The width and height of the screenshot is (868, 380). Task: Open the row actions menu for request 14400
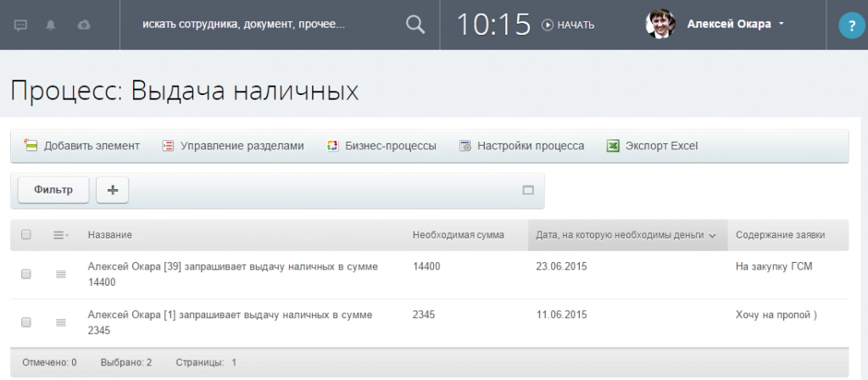click(x=60, y=274)
